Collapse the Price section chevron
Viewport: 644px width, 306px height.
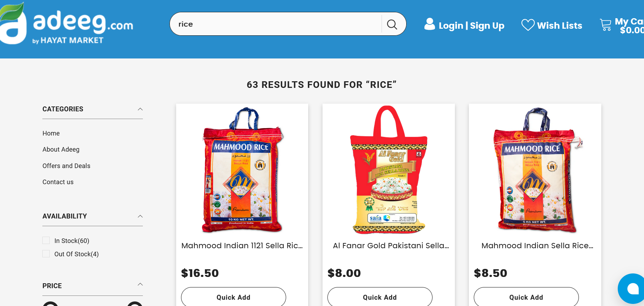pos(140,284)
